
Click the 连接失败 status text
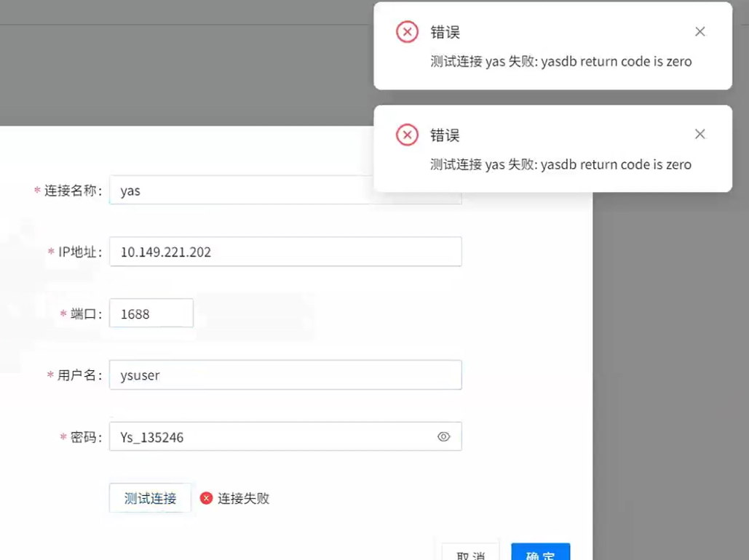pyautogui.click(x=244, y=498)
